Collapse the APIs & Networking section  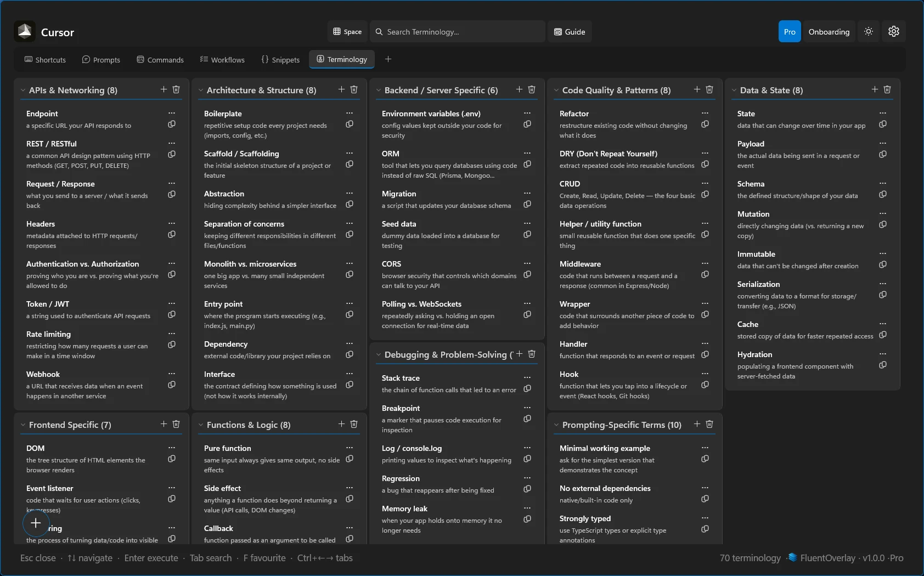[23, 90]
